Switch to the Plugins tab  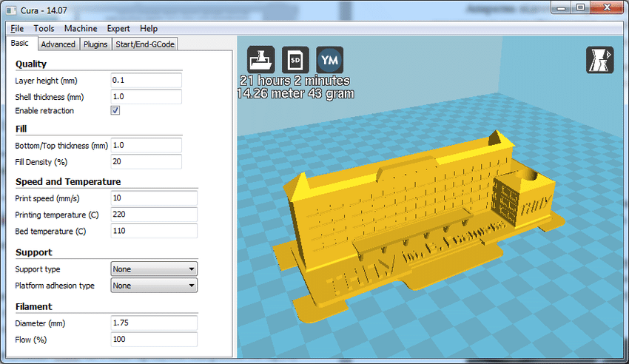pos(95,44)
